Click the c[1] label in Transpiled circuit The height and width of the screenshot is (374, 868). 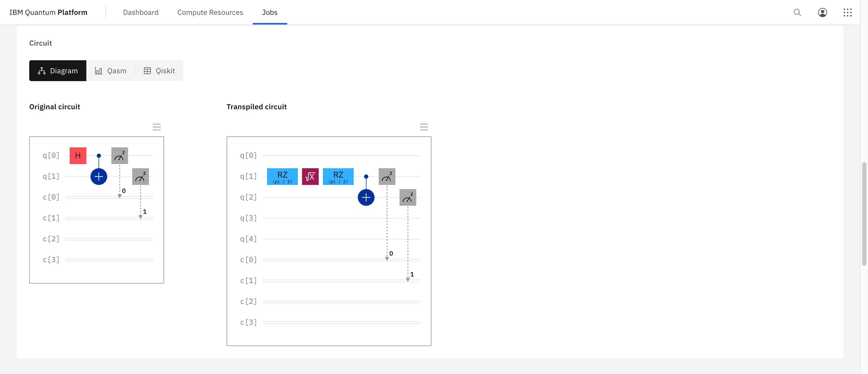[248, 281]
